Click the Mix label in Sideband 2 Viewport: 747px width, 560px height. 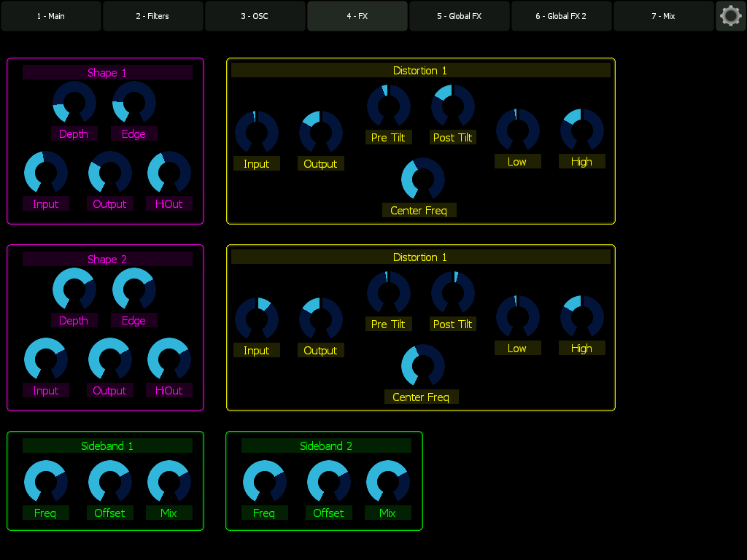(388, 513)
